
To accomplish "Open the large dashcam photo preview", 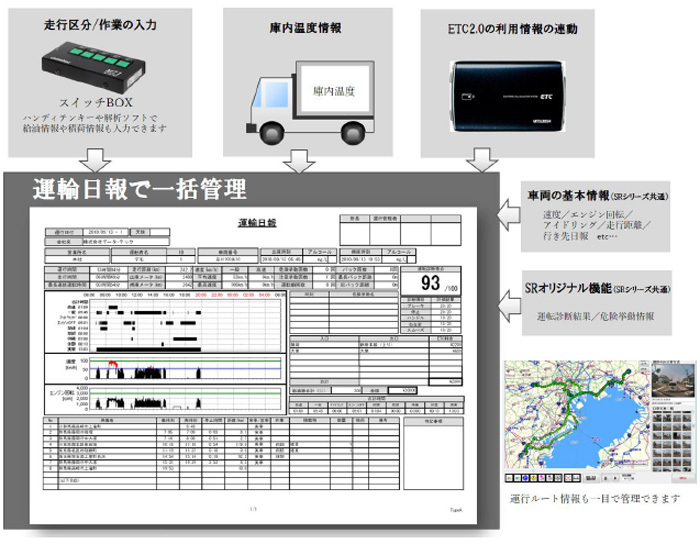I will coord(673,381).
